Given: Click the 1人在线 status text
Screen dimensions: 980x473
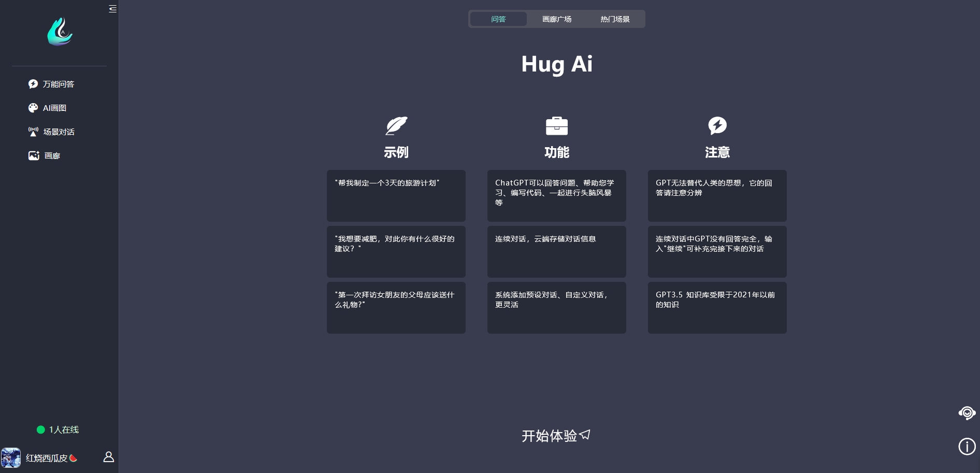Looking at the screenshot, I should tap(64, 429).
